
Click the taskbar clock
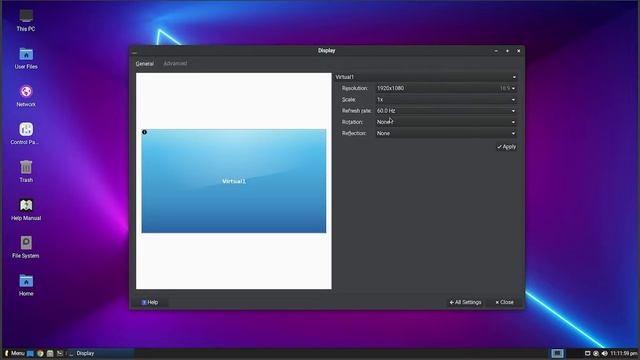(624, 353)
